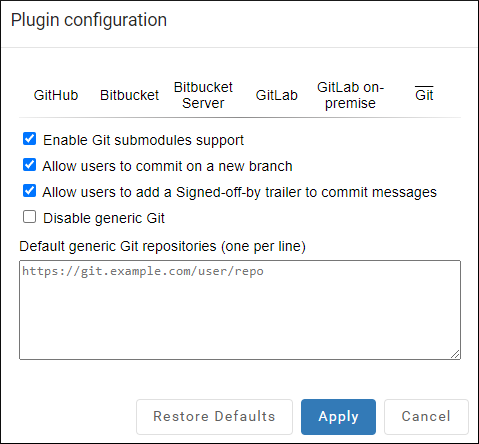Select the Bitbucket Server tab
This screenshot has height=444, width=479.
pyautogui.click(x=203, y=95)
